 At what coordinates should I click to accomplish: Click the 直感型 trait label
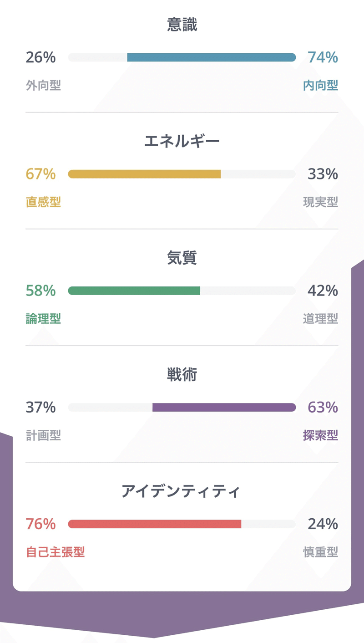(x=43, y=202)
